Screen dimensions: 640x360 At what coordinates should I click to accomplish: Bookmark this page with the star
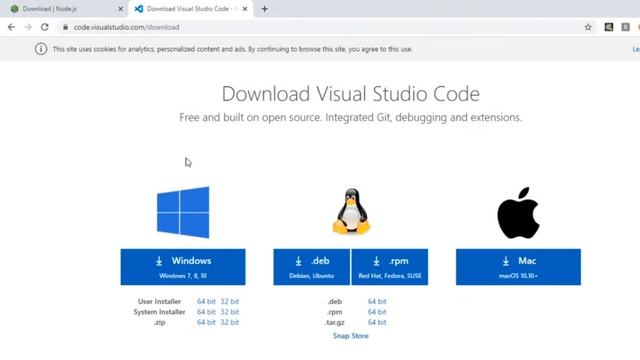click(588, 27)
